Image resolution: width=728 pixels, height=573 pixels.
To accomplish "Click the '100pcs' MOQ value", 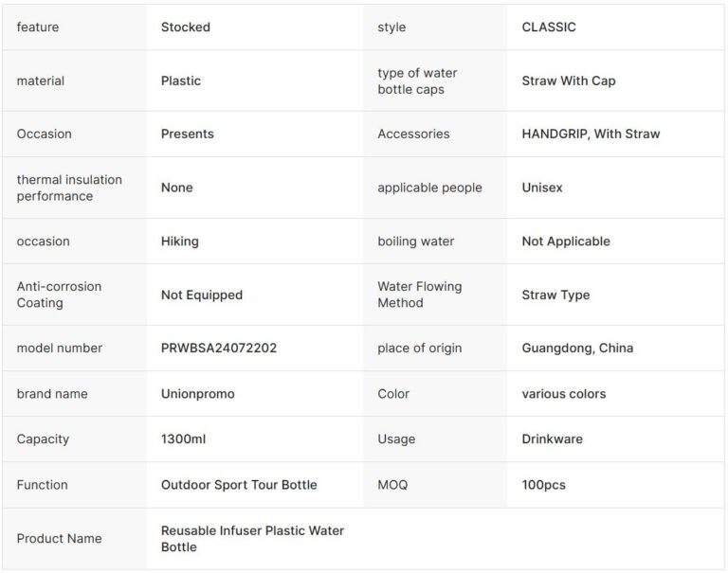I will point(543,485).
